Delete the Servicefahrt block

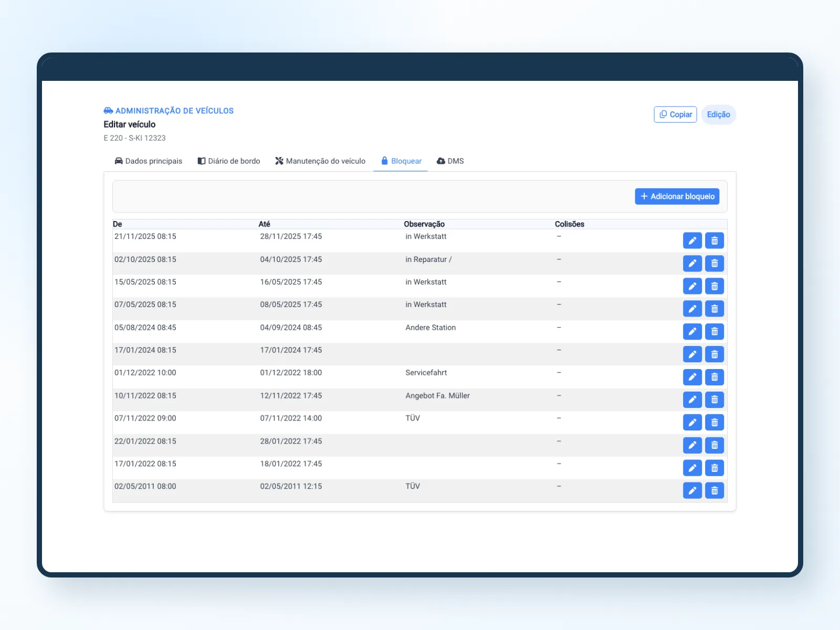[x=715, y=377]
